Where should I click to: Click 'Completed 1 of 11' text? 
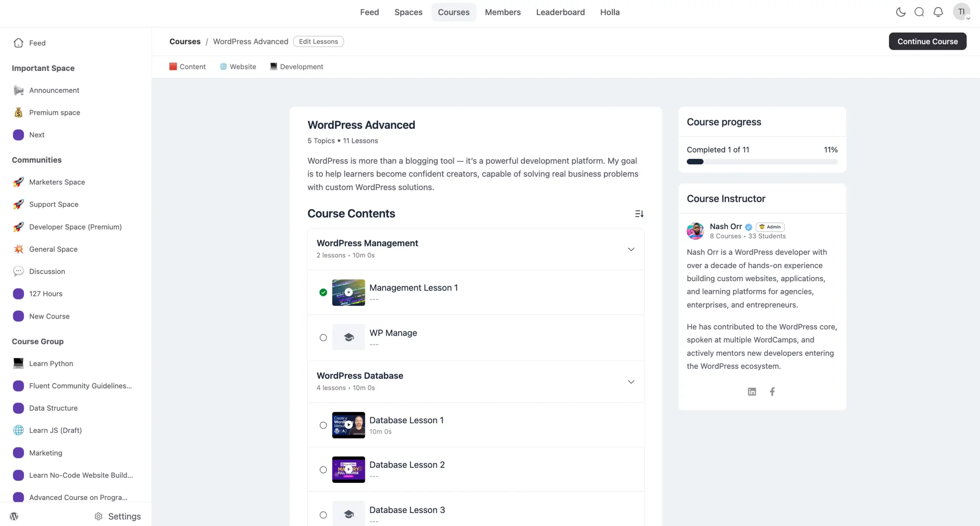(x=718, y=149)
